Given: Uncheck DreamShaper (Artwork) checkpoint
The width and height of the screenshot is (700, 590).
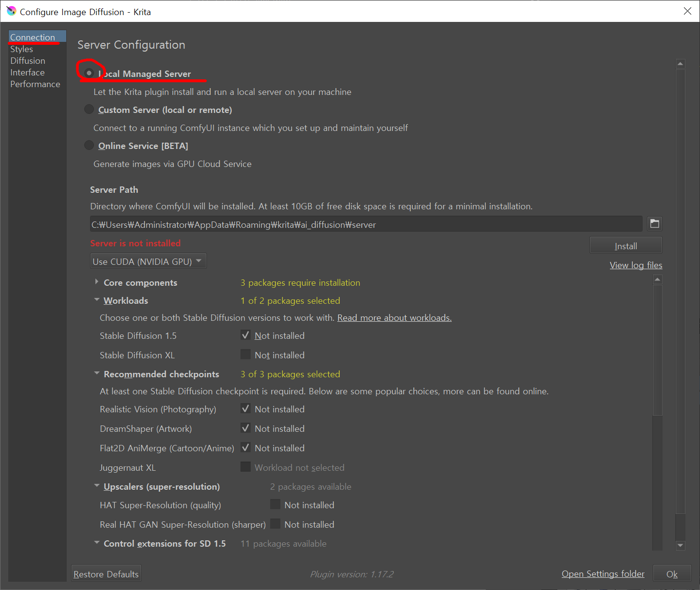Looking at the screenshot, I should point(246,428).
